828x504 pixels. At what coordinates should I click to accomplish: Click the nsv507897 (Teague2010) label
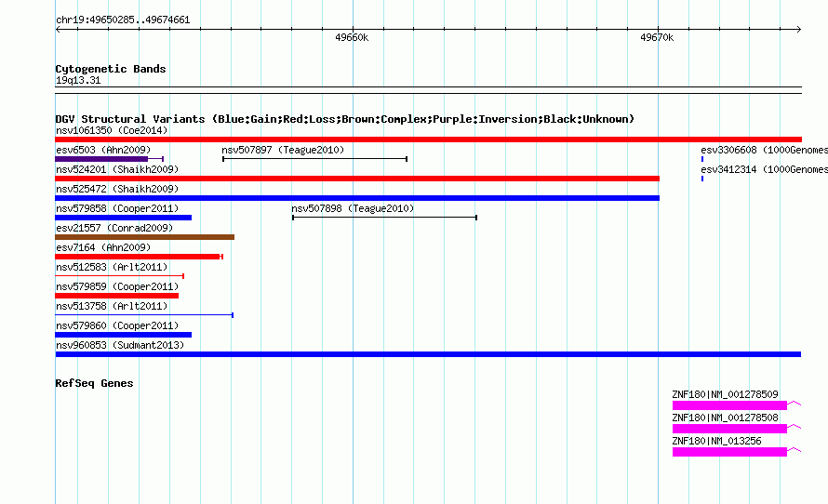point(283,150)
